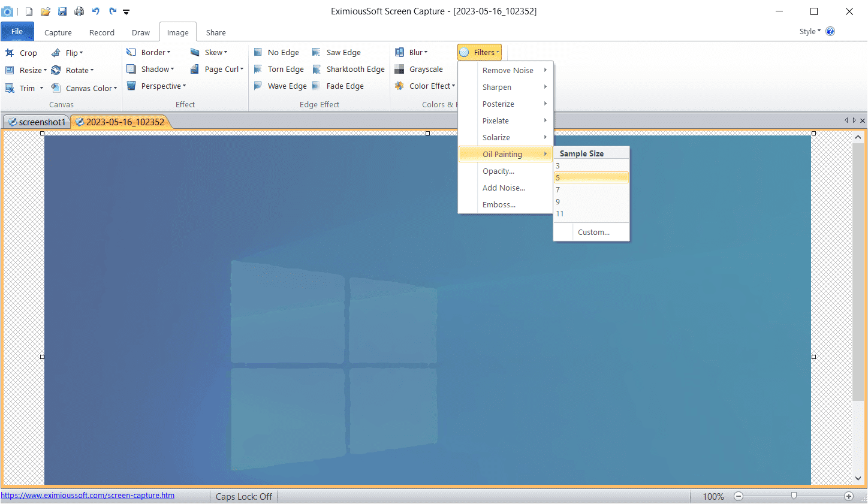Open the Resize dropdown

pyautogui.click(x=26, y=70)
